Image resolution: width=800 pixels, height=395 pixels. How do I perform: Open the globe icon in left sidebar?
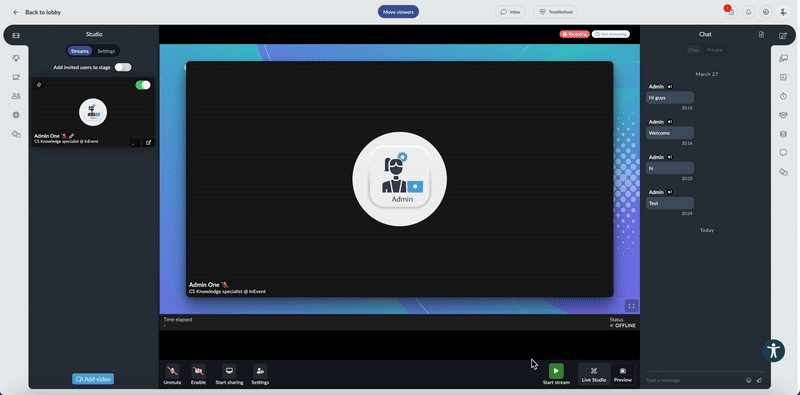point(16,115)
